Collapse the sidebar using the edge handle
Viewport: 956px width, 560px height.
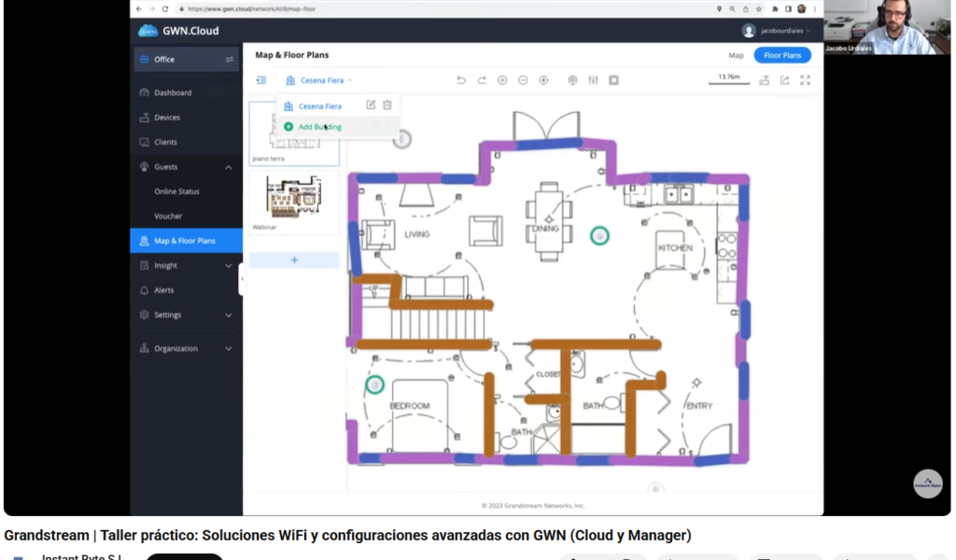(241, 278)
